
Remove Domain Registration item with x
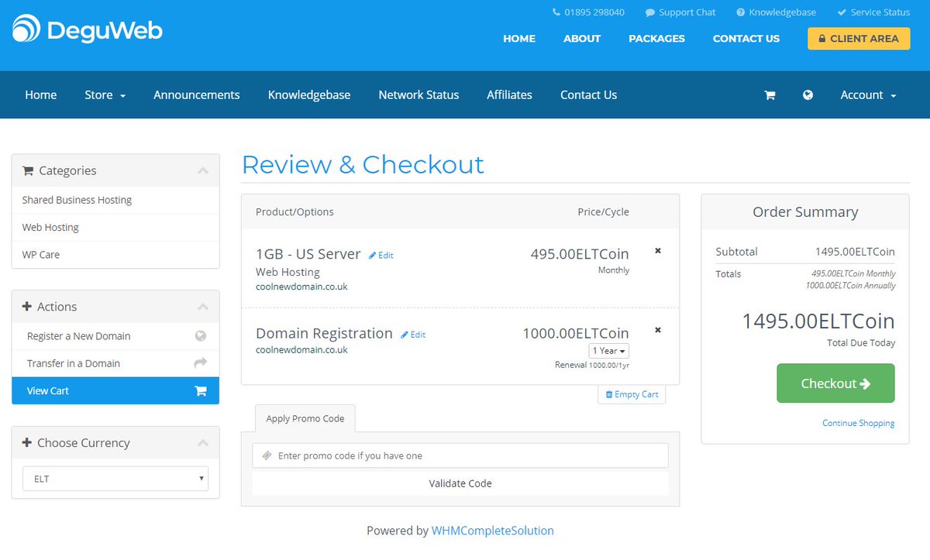pyautogui.click(x=658, y=330)
